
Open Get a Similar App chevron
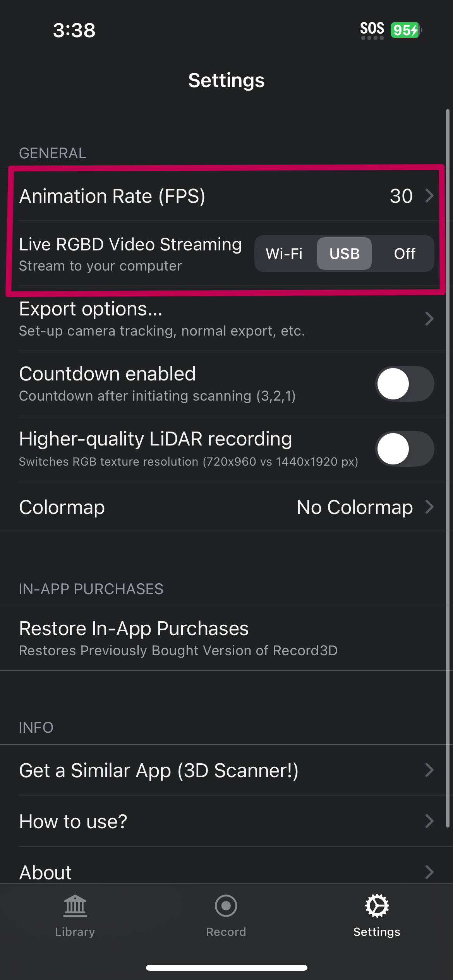click(429, 770)
